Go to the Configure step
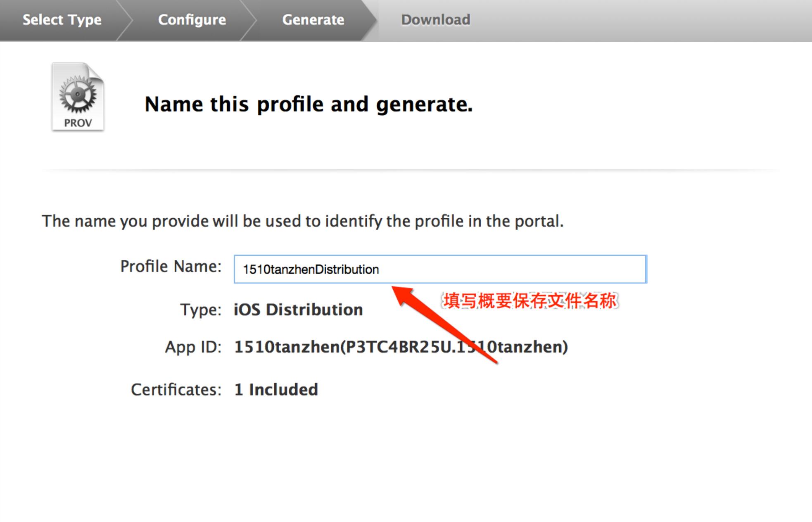The height and width of the screenshot is (522, 812). point(192,20)
